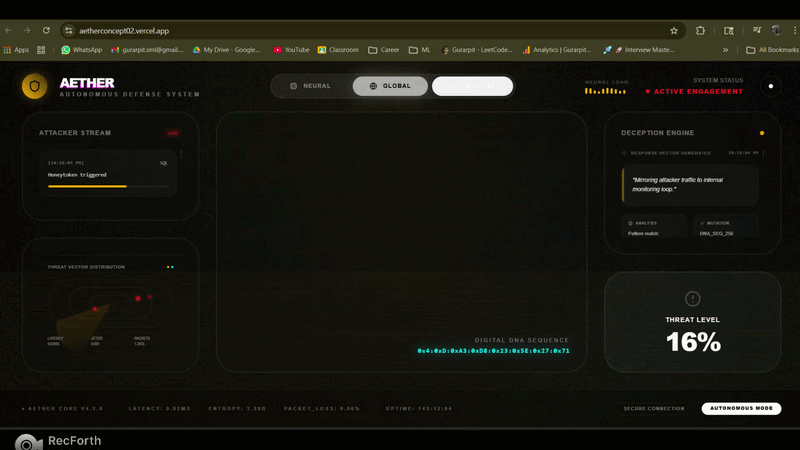Click the Packet_Loss footer reading

tap(322, 409)
